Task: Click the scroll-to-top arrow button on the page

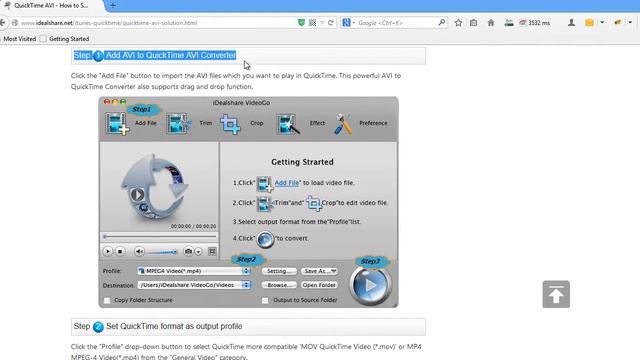Action: point(556,294)
